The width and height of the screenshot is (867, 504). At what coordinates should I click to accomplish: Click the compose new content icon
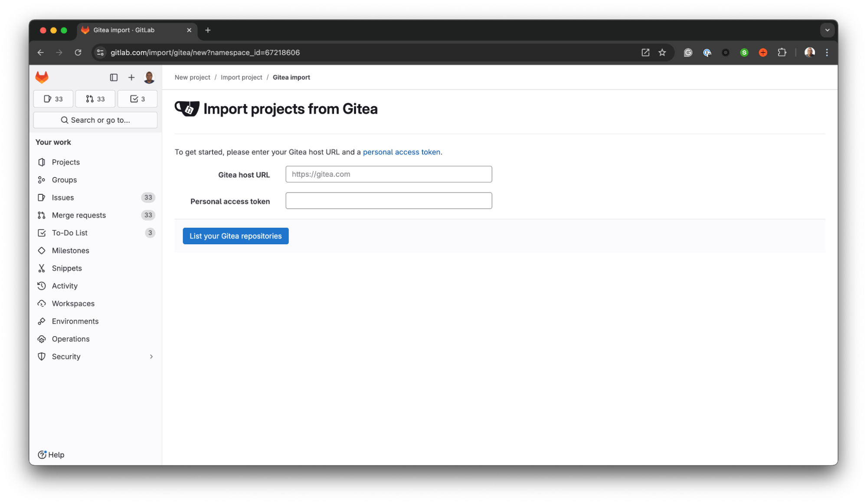coord(131,77)
